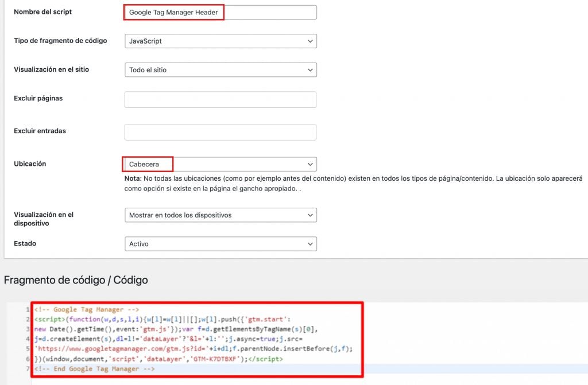
Task: Open the Estado Activo dropdown
Action: 220,244
